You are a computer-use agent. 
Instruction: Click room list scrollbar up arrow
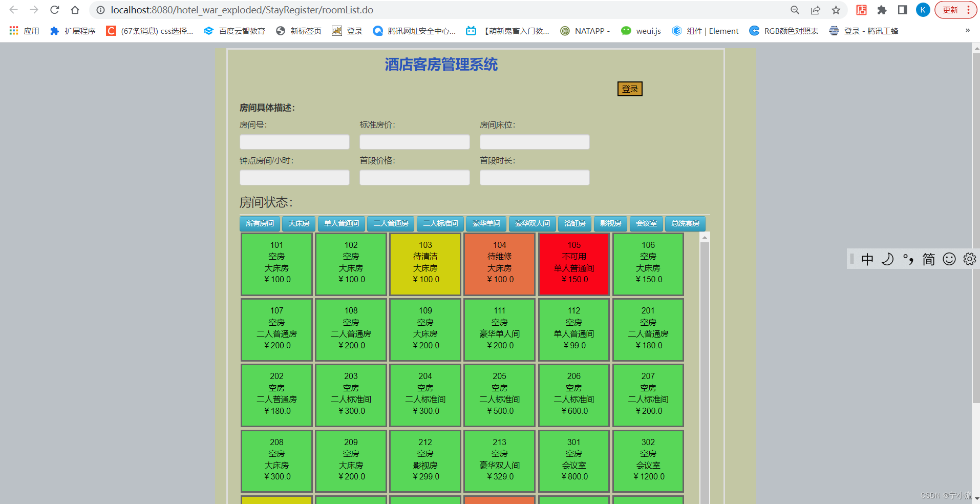click(x=705, y=237)
